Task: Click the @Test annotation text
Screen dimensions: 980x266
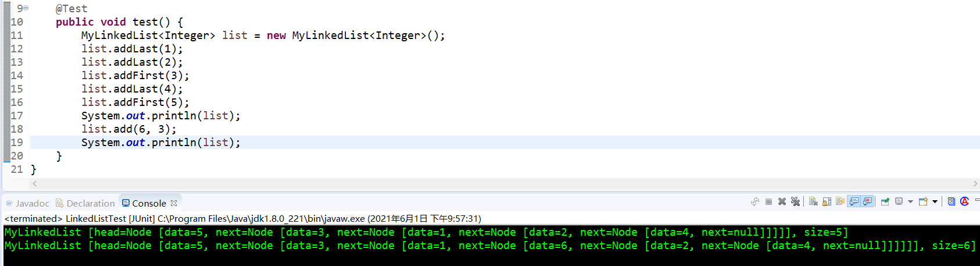Action: 71,9
